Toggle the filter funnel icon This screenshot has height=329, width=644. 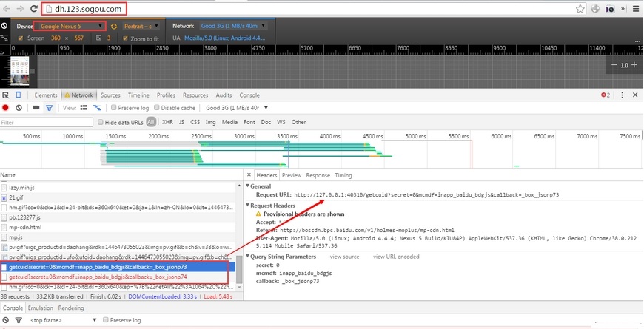point(50,108)
